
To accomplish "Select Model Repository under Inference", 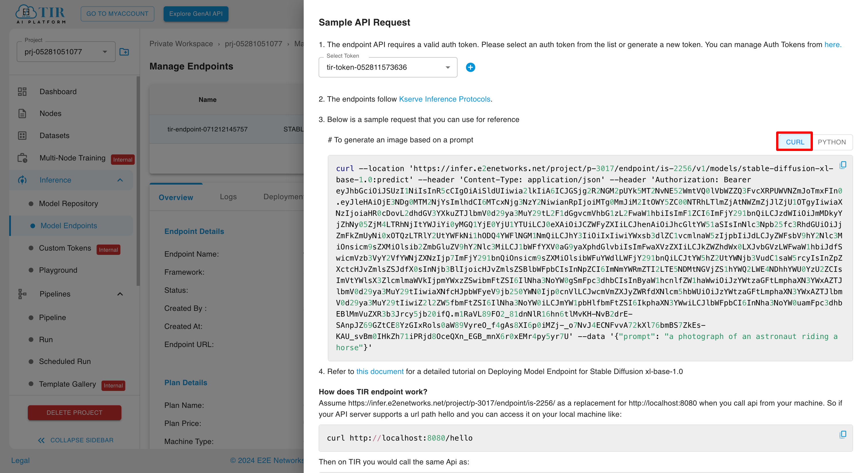I will tap(68, 203).
